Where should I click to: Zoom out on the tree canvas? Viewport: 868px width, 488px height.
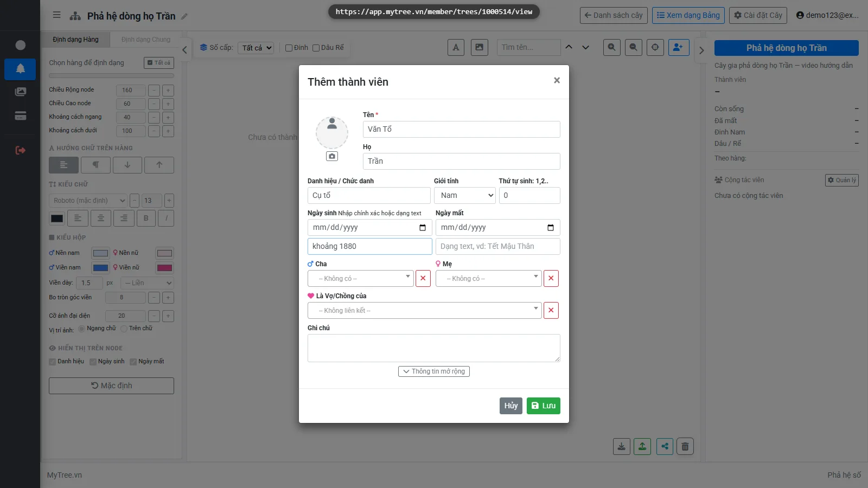[x=634, y=47]
